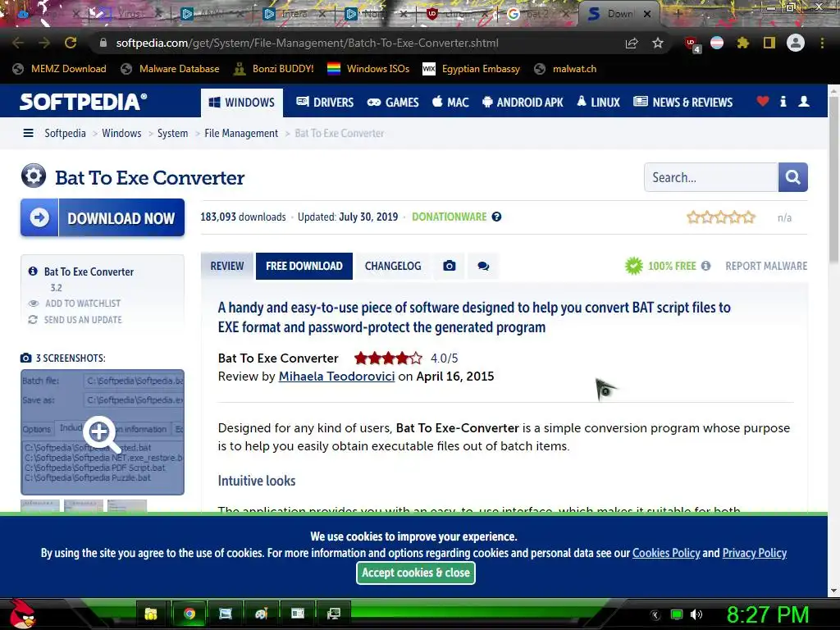Click the Chrome taskbar icon
Viewport: 840px width, 630px height.
pyautogui.click(x=189, y=614)
